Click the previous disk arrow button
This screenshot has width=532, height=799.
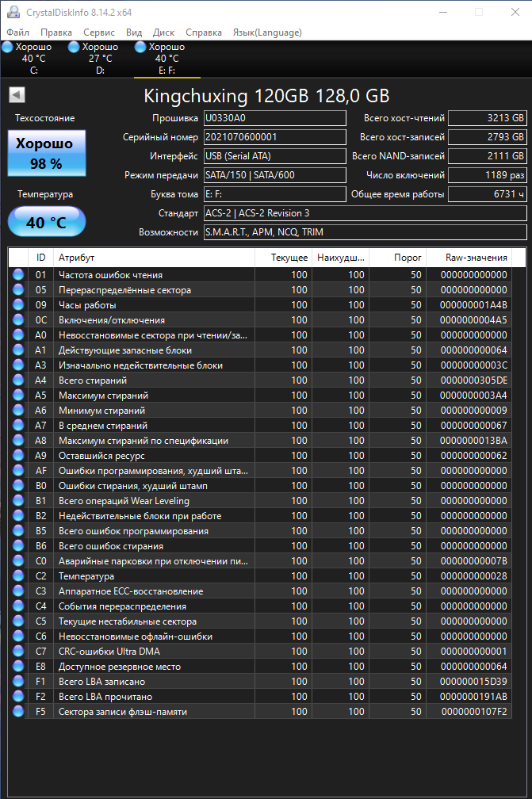click(17, 95)
